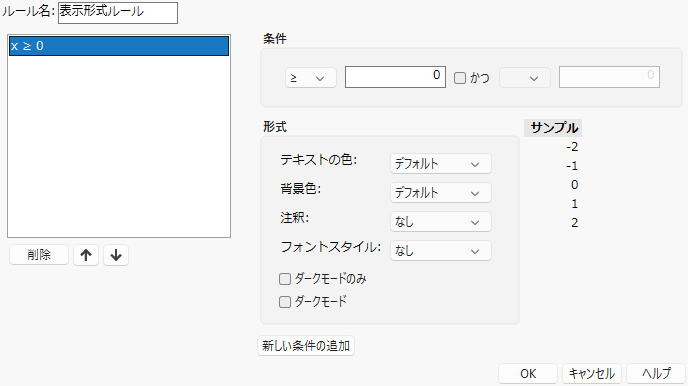Screen dimensions: 688x386
Task: Click the サンプル column header
Action: pyautogui.click(x=553, y=128)
